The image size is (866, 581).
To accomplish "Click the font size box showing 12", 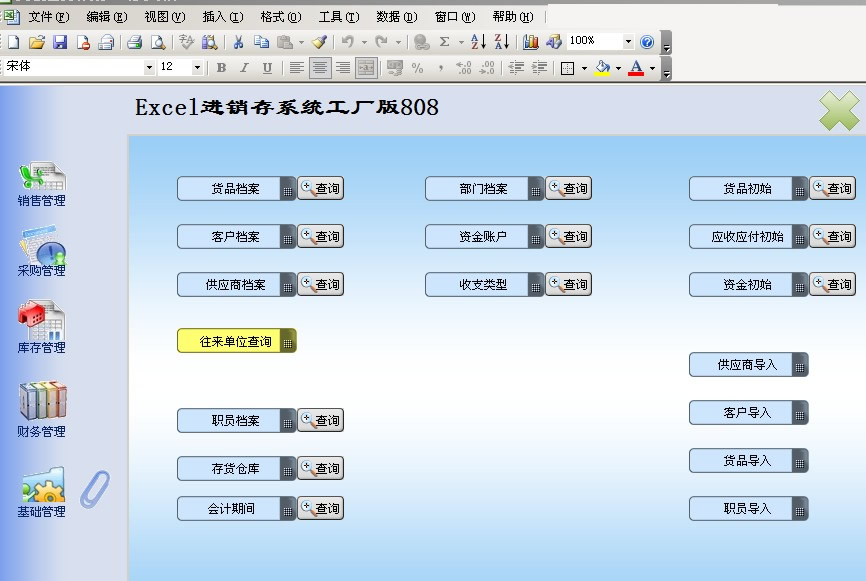I will tap(175, 67).
